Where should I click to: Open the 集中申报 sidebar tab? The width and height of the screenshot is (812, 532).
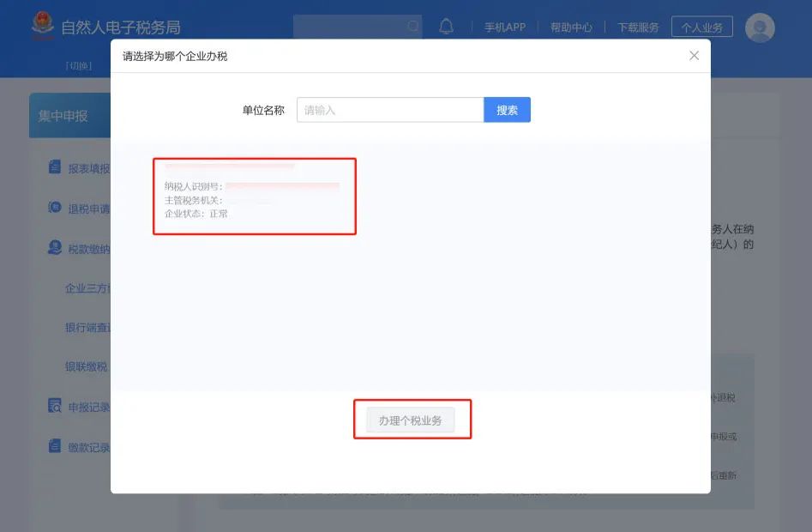tap(70, 116)
